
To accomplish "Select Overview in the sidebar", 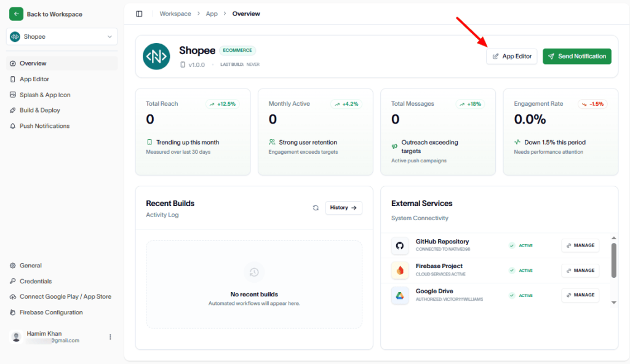I will pos(62,63).
